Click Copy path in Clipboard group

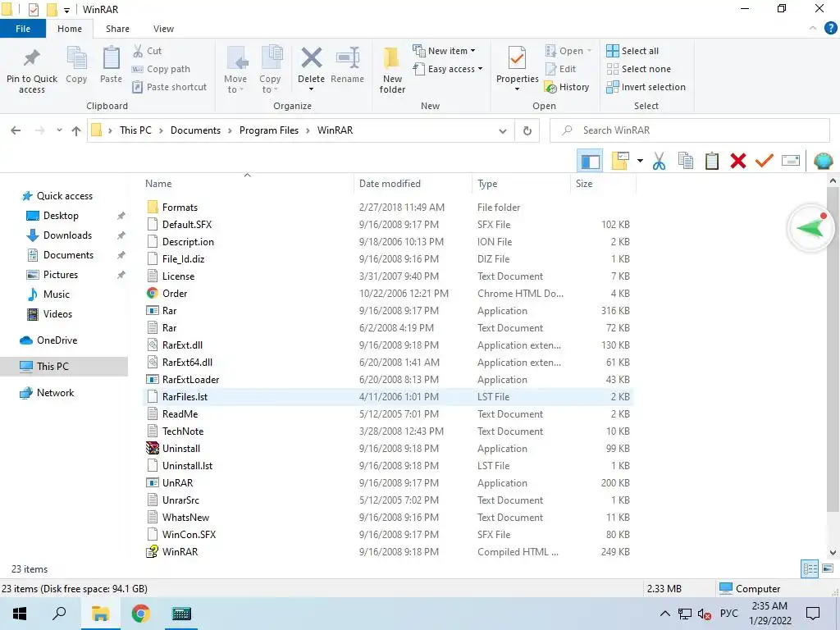pyautogui.click(x=161, y=69)
